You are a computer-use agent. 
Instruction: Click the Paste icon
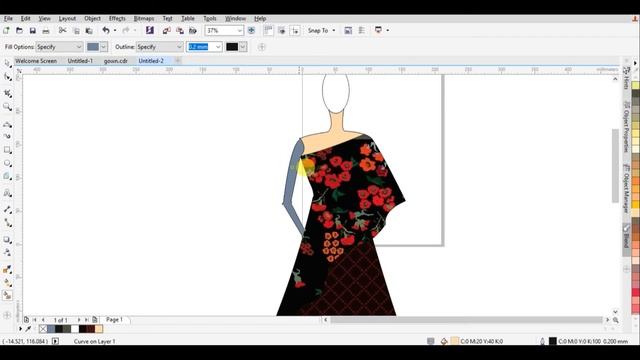coord(89,31)
